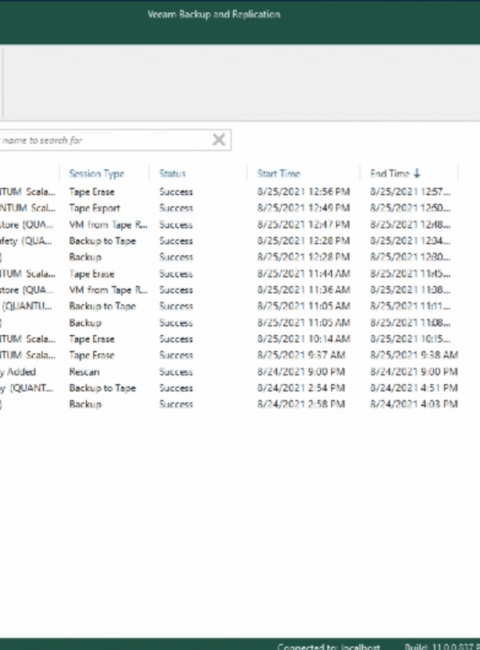This screenshot has width=480, height=650.
Task: Select end time 8/25/2021 10:15
Action: tap(410, 339)
